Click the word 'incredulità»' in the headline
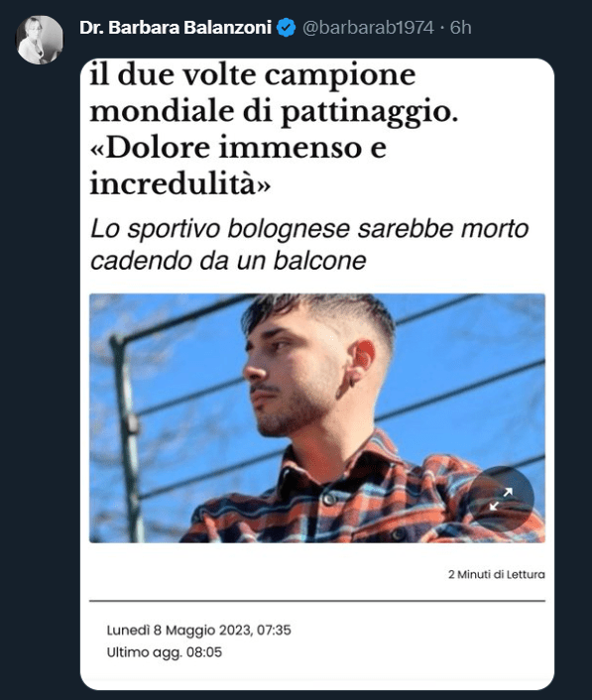 point(179,183)
